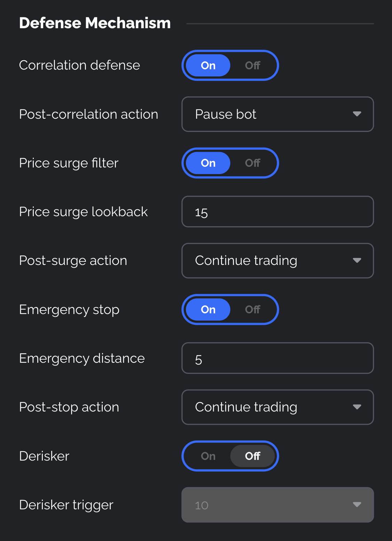Select On for Emergency stop
Viewport: 392px width, 541px height.
(x=208, y=309)
